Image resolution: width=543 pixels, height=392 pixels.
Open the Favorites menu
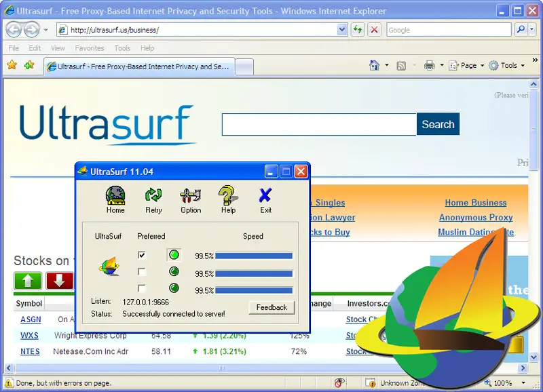coord(90,48)
